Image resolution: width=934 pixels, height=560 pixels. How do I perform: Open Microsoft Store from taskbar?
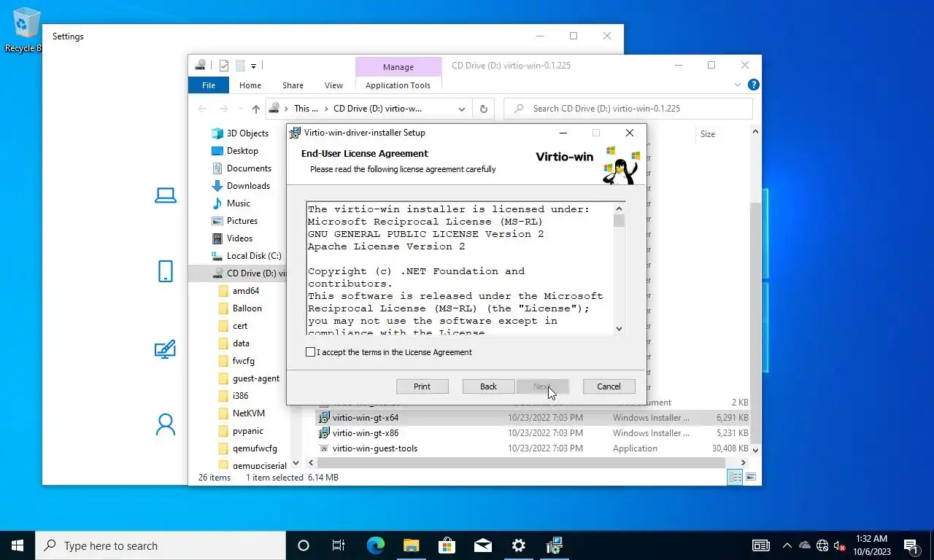(x=447, y=545)
